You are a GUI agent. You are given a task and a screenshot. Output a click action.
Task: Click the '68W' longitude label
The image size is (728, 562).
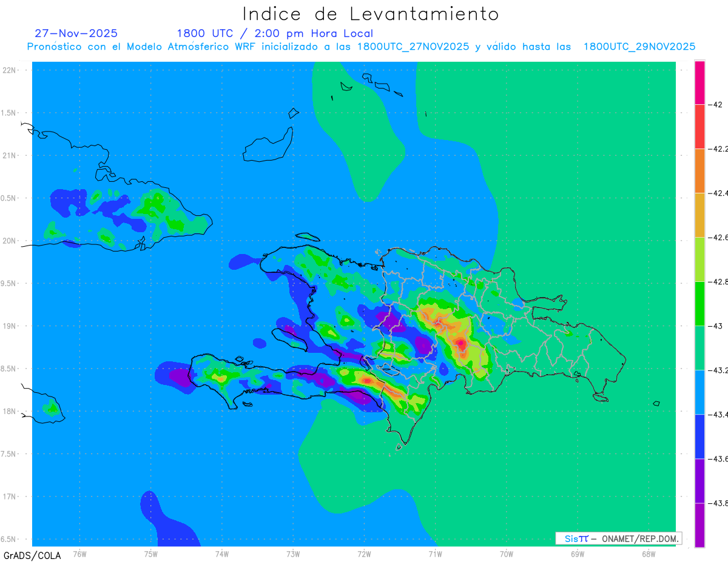(x=649, y=554)
